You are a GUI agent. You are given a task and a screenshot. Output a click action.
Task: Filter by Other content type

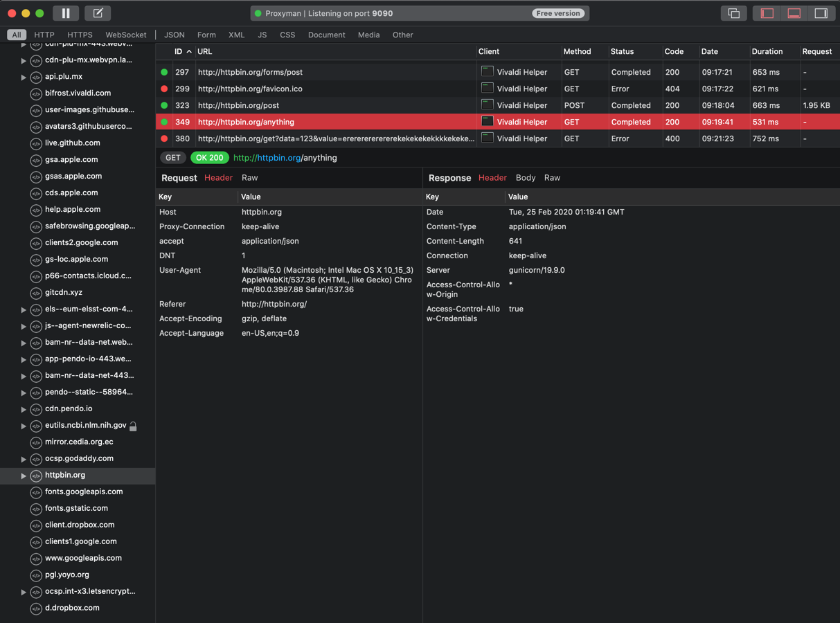click(403, 35)
